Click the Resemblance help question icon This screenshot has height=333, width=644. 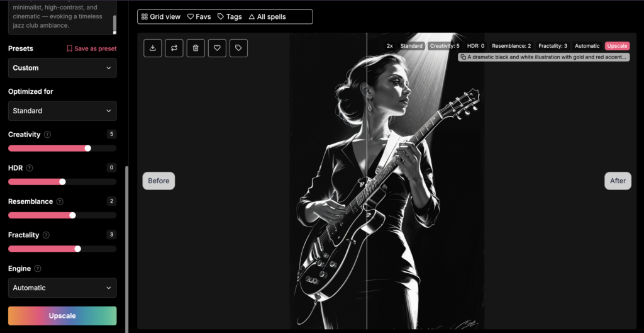(60, 201)
